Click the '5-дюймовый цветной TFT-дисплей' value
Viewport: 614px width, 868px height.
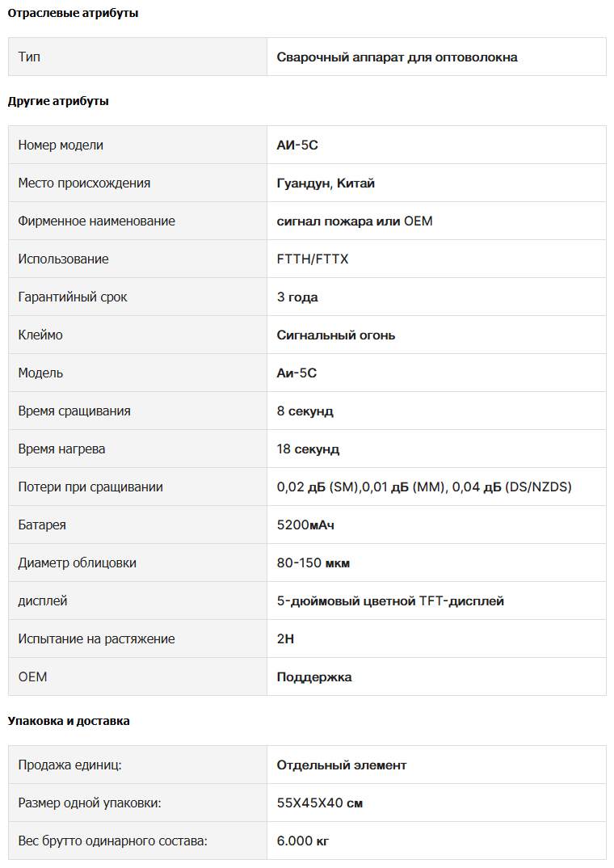(x=390, y=601)
